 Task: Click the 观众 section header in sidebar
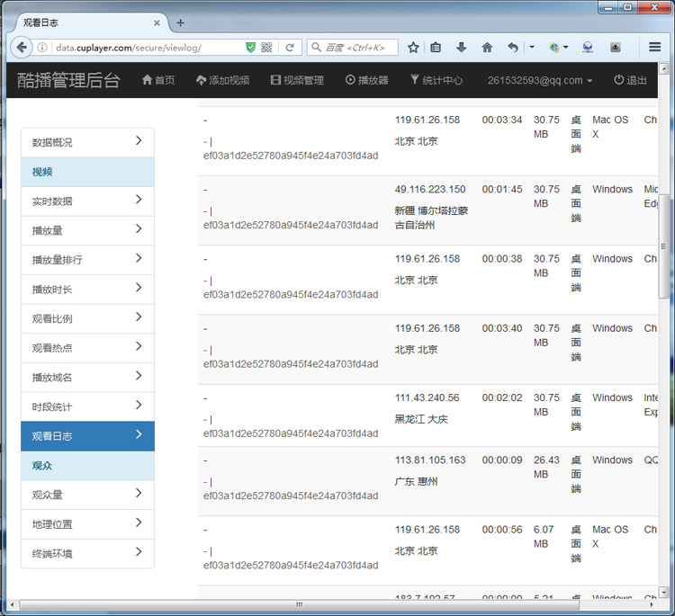click(x=88, y=466)
